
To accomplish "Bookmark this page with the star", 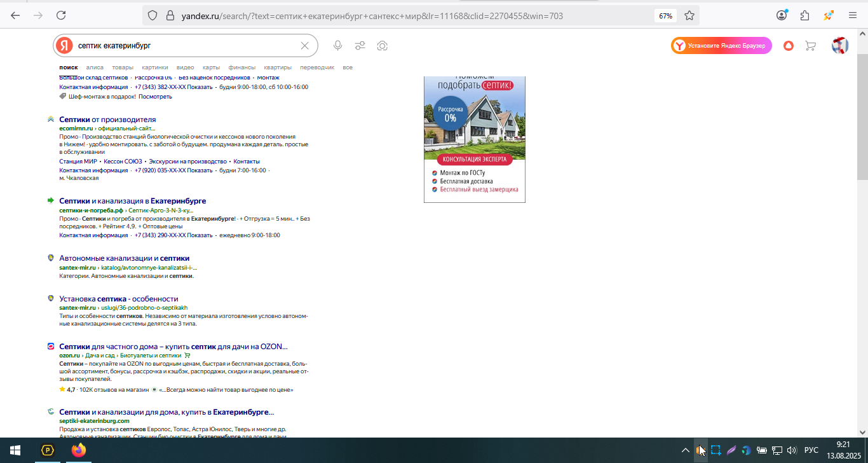I will [x=689, y=16].
